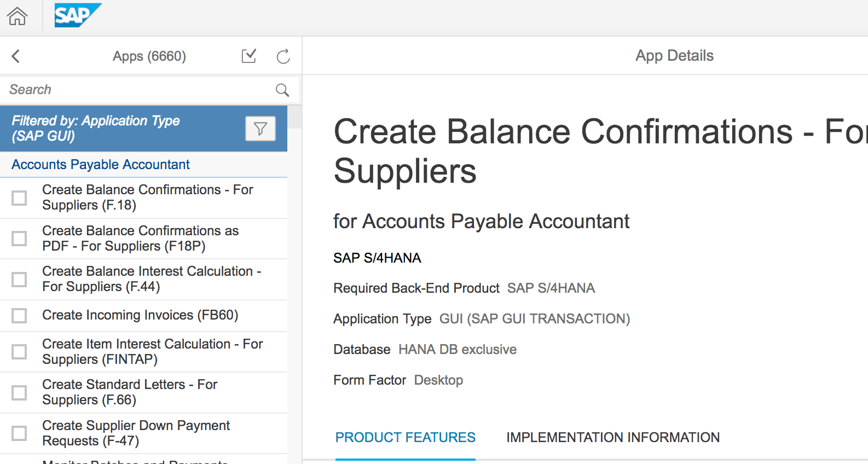Open the filter settings funnel button
The image size is (868, 464).
tap(261, 129)
